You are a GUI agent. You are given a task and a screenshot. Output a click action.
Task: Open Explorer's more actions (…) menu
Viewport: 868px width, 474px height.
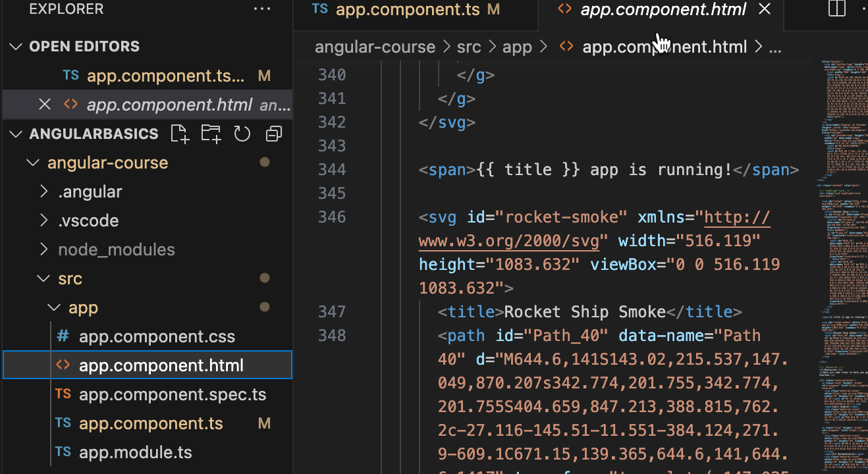tap(261, 9)
